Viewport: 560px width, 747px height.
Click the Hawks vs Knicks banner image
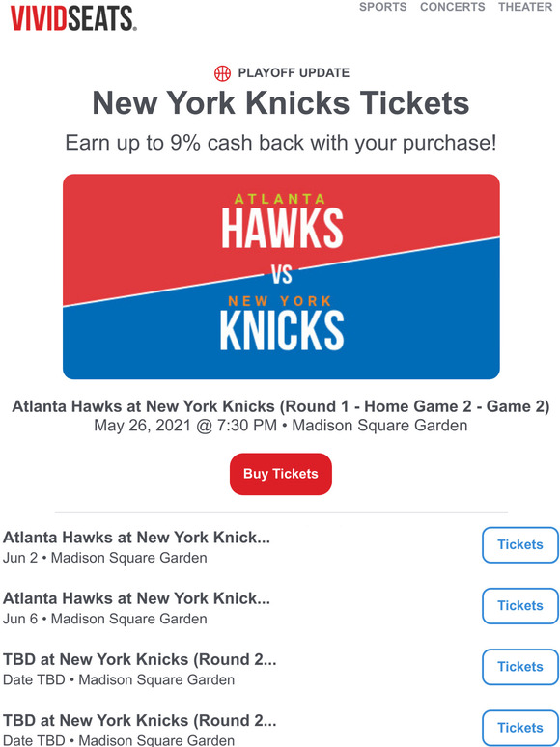(x=281, y=276)
